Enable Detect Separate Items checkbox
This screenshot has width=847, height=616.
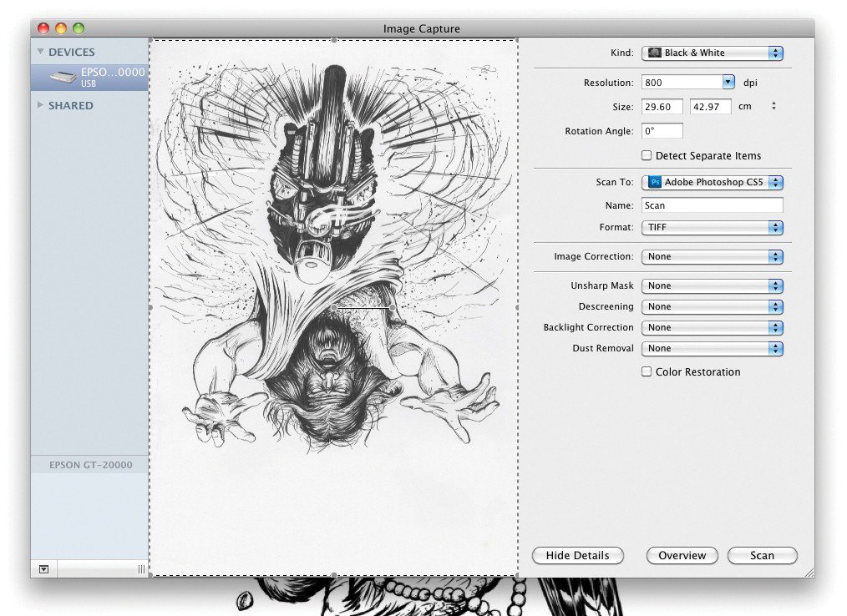tap(647, 155)
